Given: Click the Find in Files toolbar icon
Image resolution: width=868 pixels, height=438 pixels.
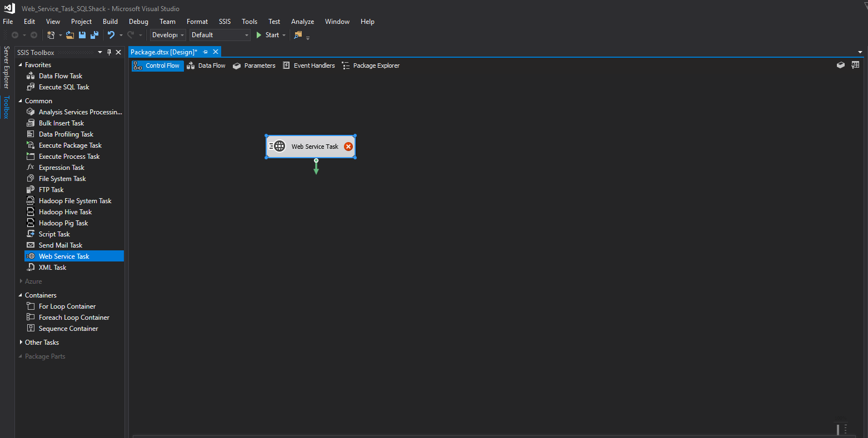Looking at the screenshot, I should click(x=298, y=35).
